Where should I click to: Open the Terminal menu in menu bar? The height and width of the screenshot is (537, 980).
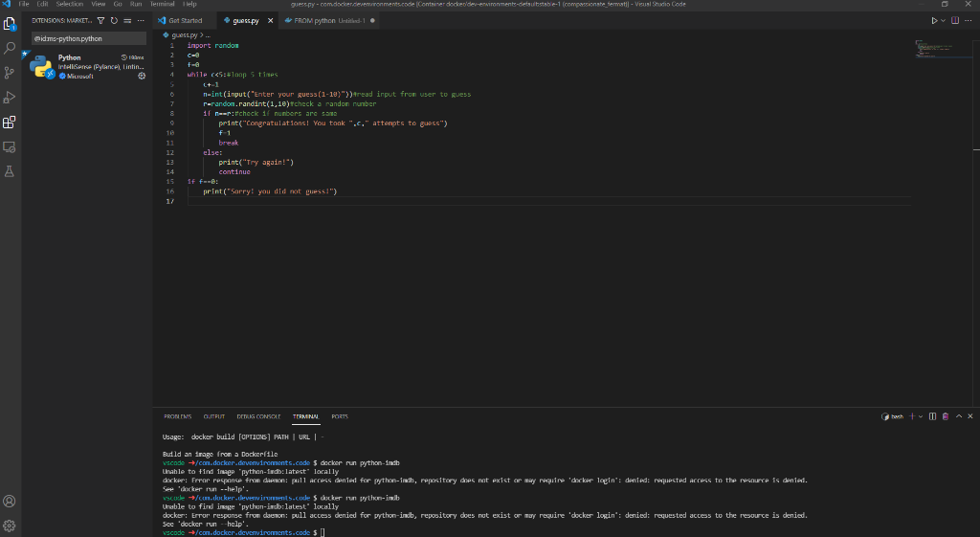click(162, 4)
